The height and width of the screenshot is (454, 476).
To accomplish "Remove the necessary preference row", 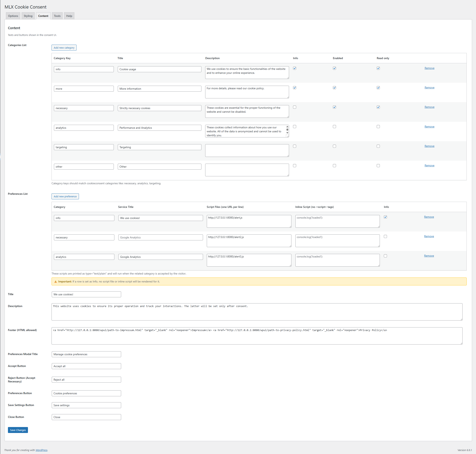I will pos(429,236).
